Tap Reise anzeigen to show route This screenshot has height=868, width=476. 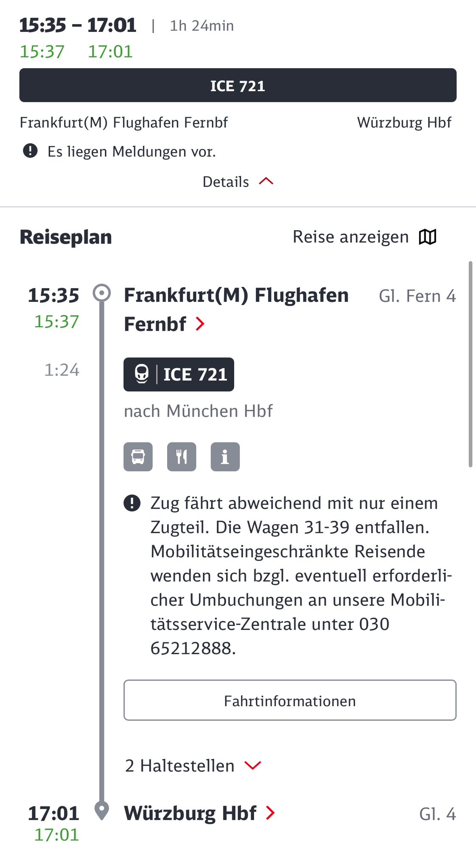coord(350,237)
